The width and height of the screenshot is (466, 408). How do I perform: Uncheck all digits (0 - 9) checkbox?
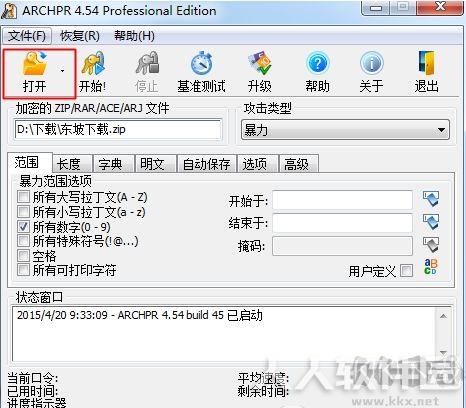(x=23, y=227)
